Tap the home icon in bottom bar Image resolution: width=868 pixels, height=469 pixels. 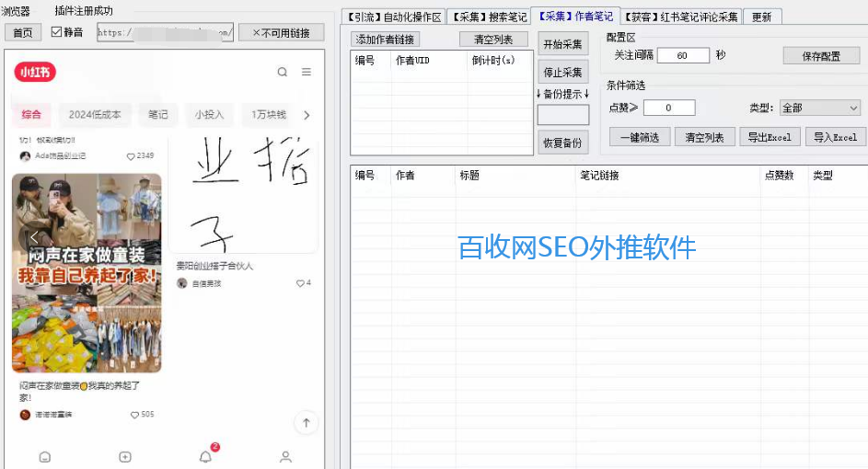coord(45,457)
